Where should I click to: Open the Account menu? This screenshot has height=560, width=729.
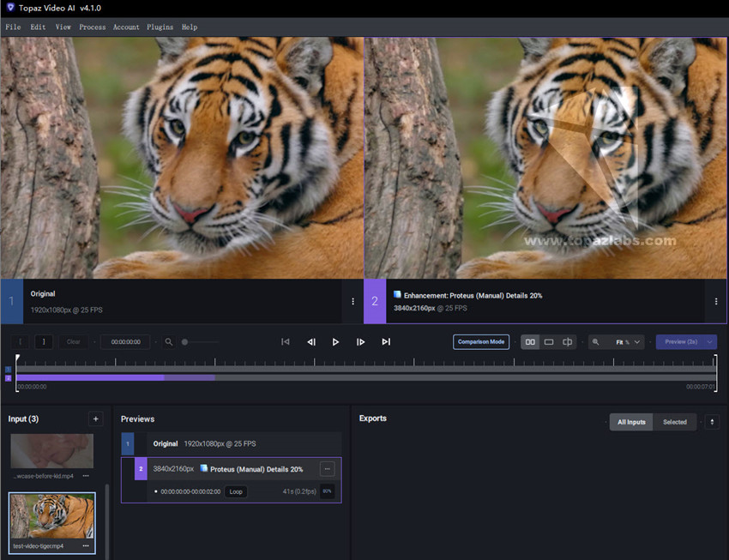coord(126,27)
